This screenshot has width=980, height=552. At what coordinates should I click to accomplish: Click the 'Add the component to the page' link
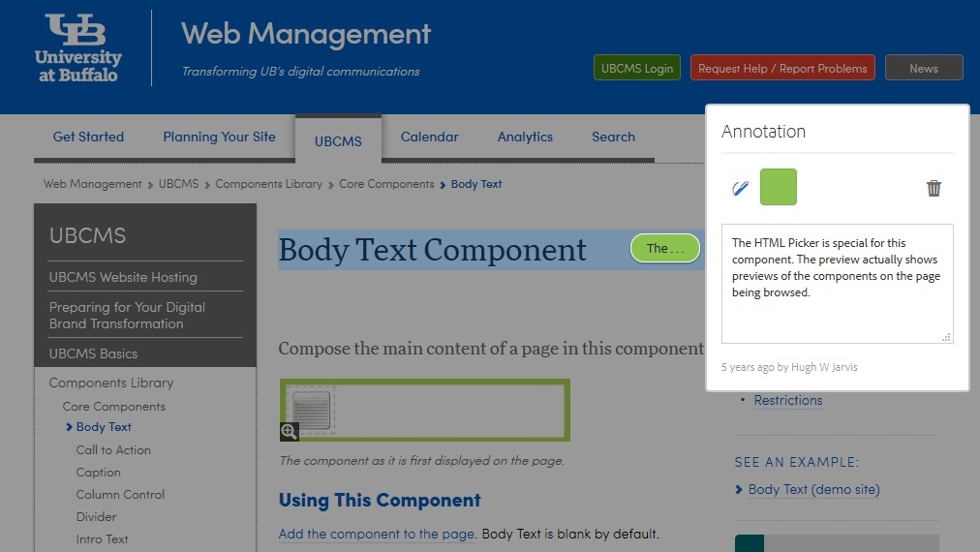(377, 534)
